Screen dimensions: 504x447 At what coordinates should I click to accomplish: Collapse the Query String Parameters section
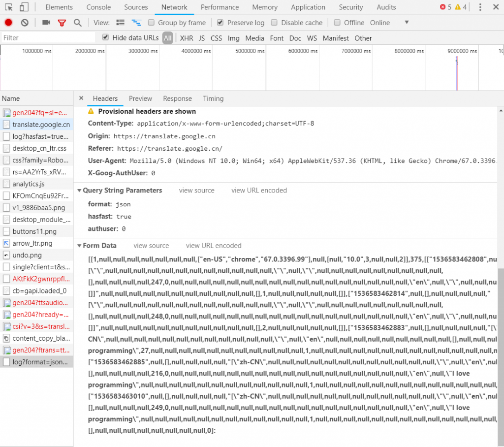pos(79,191)
